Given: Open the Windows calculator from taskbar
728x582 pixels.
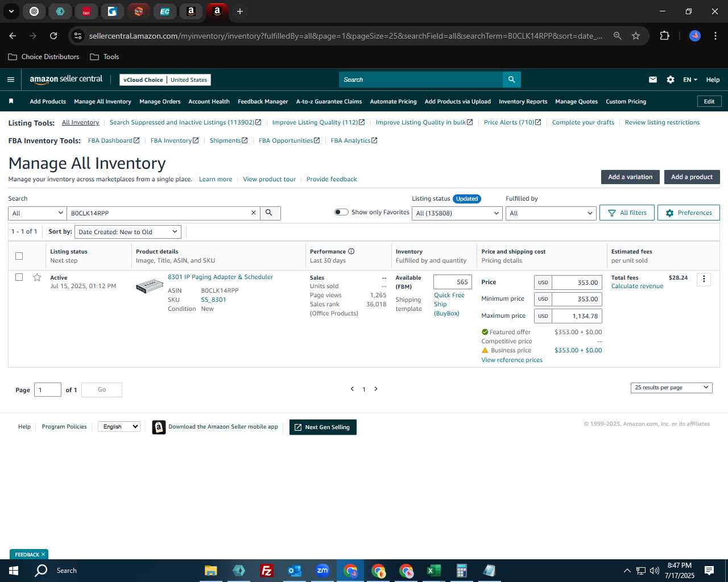Looking at the screenshot, I should 461,571.
